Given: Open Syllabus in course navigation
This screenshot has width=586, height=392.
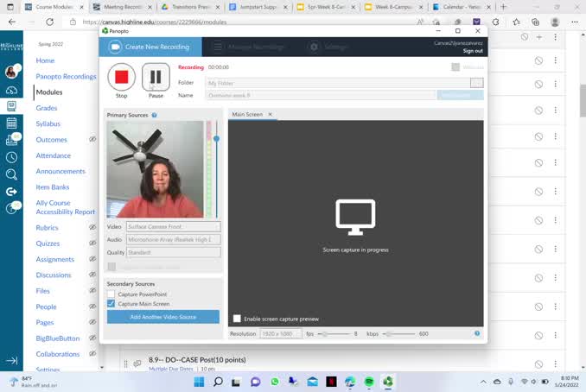Looking at the screenshot, I should (x=48, y=123).
